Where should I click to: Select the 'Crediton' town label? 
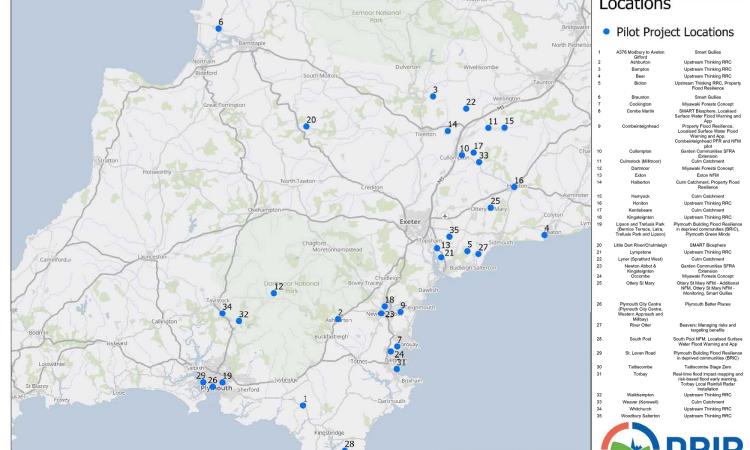(x=372, y=187)
